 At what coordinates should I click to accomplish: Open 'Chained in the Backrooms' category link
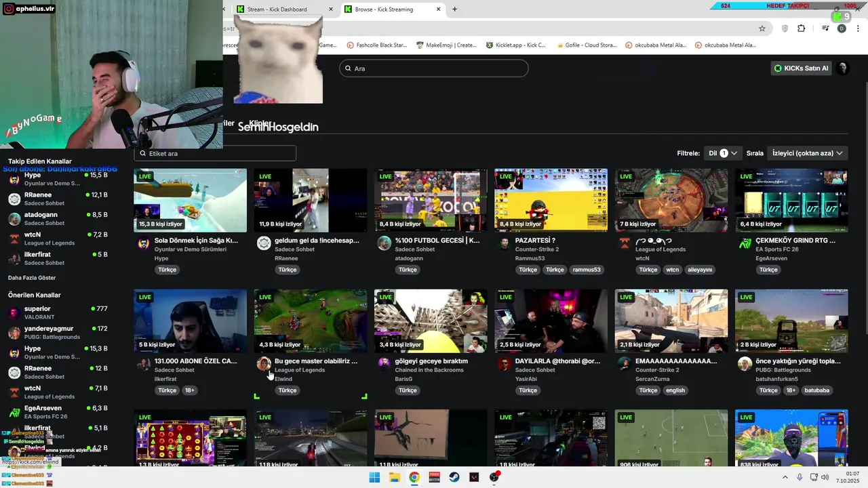429,370
